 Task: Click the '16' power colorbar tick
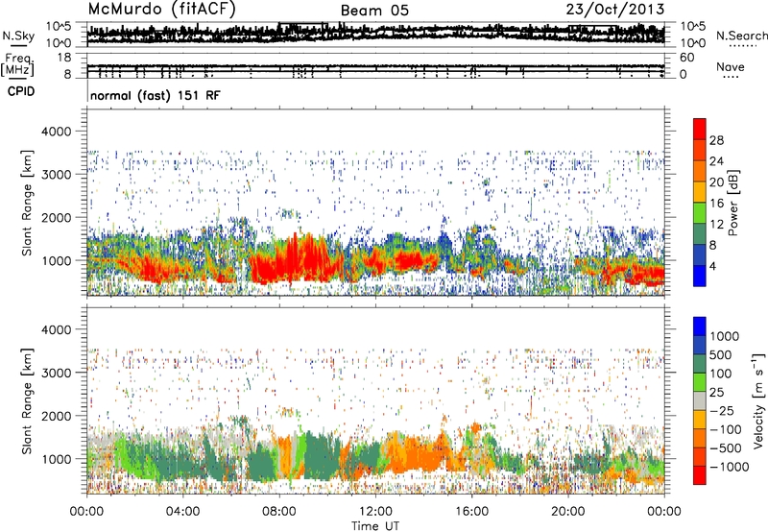[716, 204]
